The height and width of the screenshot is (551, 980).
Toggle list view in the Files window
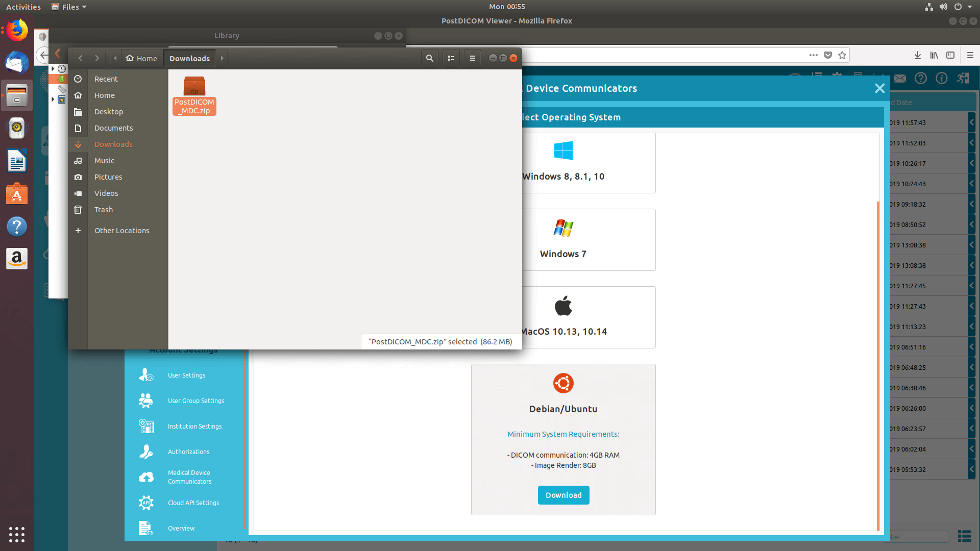coord(451,58)
